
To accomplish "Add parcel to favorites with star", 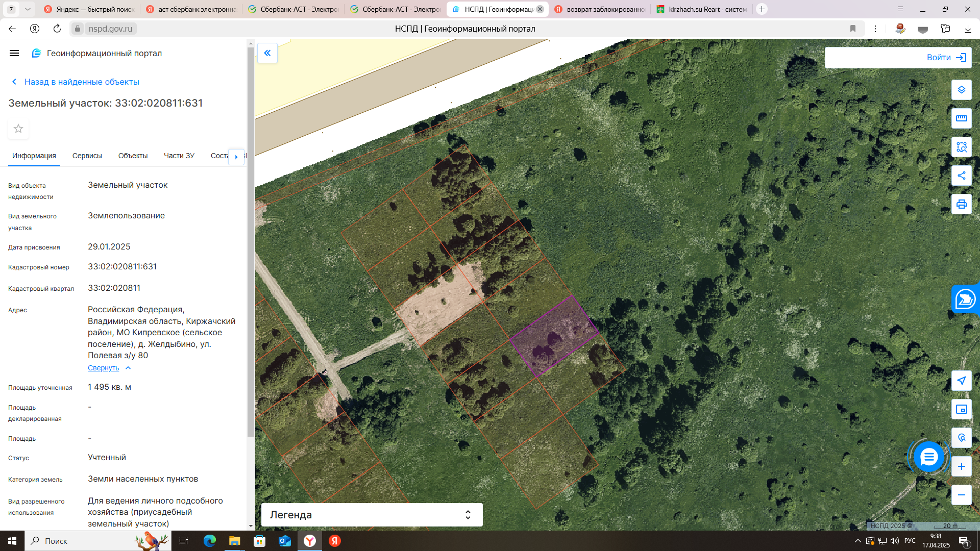I will [x=18, y=129].
